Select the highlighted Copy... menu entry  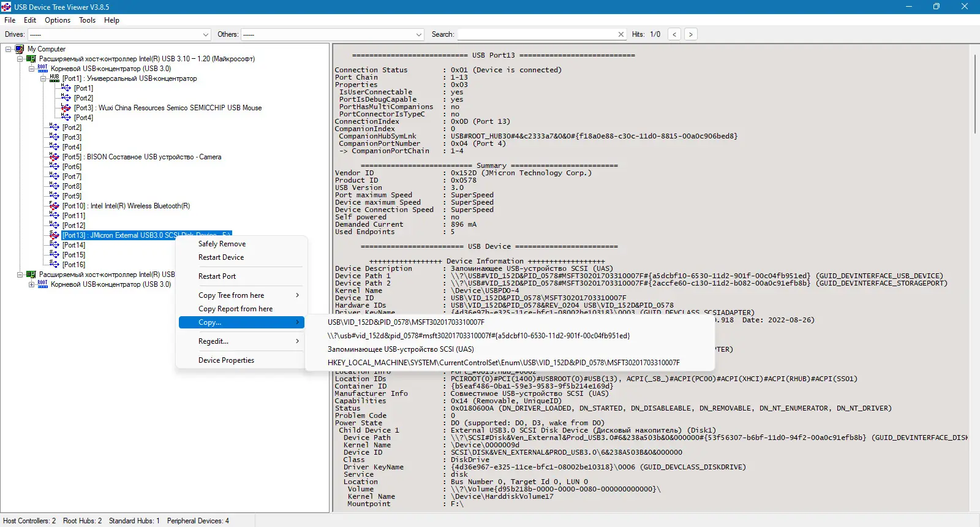coord(241,322)
